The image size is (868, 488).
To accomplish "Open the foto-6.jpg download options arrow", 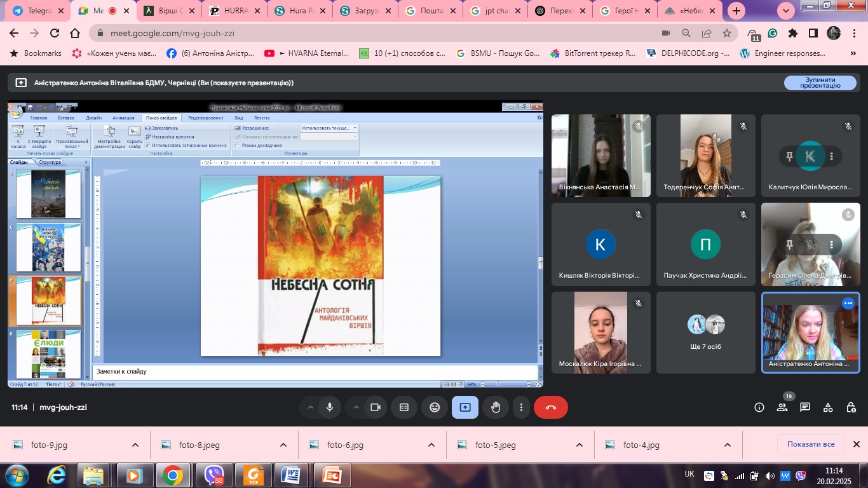I will 431,445.
